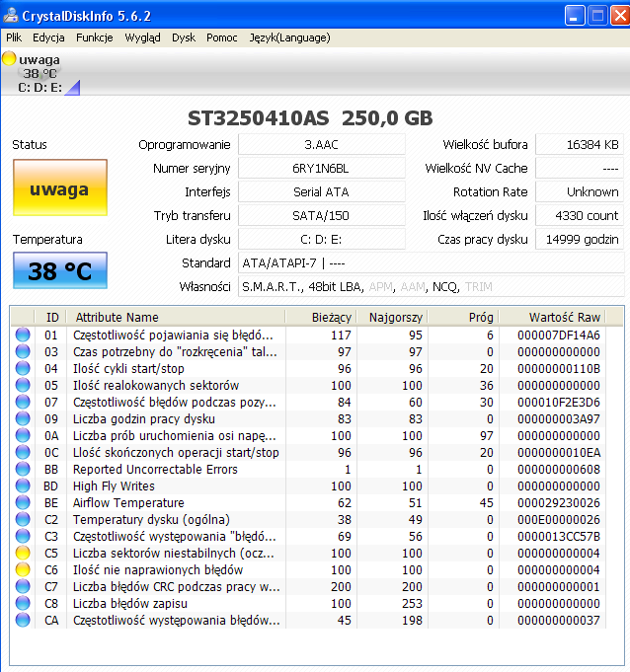Open the Wygląd menu
The width and height of the screenshot is (630, 672).
tap(142, 37)
